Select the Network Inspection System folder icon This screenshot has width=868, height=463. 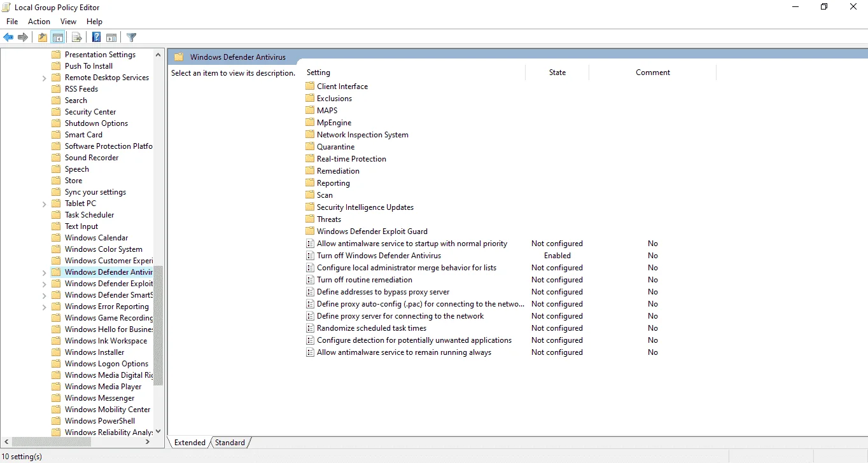(310, 135)
